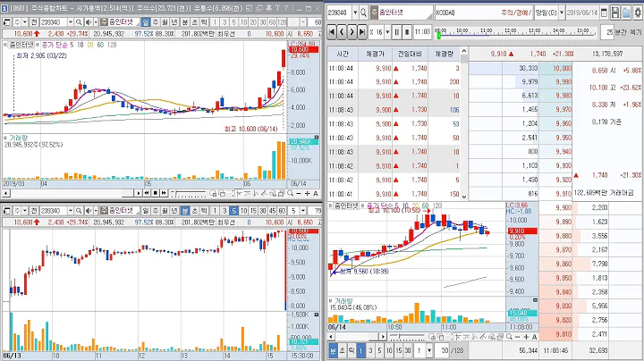This screenshot has height=361, width=644.
Task: Open the calendar next to 2019/06/14
Action: click(x=604, y=13)
